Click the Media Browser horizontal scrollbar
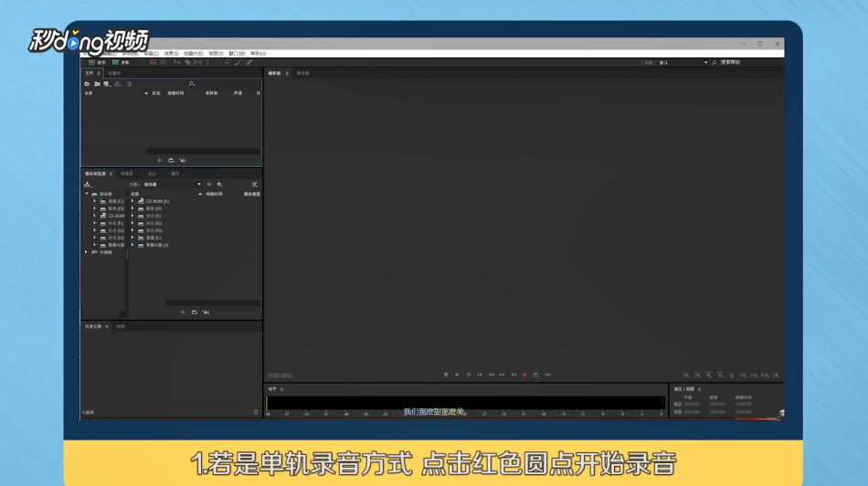 213,302
